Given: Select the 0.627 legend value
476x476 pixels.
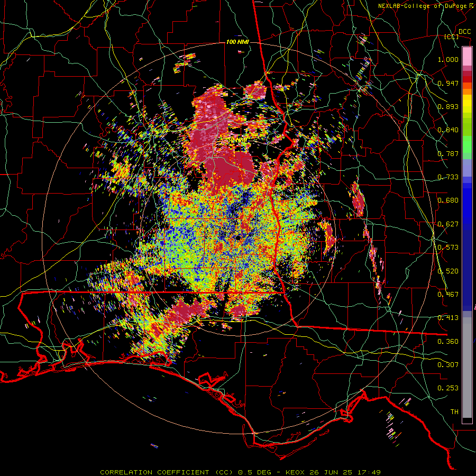Looking at the screenshot, I should 448,224.
